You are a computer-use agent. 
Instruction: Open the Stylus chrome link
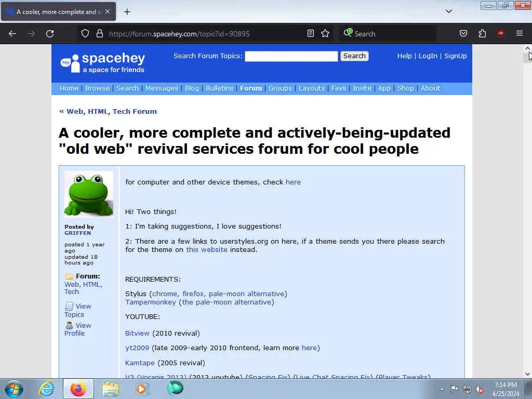[165, 294]
